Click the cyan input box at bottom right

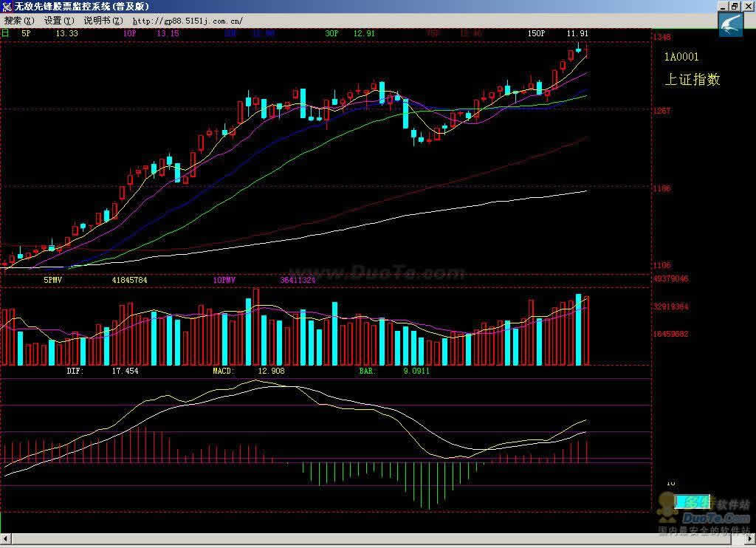693,501
